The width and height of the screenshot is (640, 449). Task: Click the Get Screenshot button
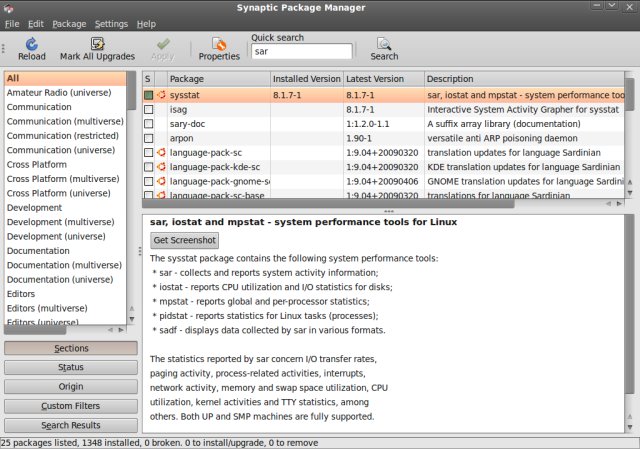(184, 240)
